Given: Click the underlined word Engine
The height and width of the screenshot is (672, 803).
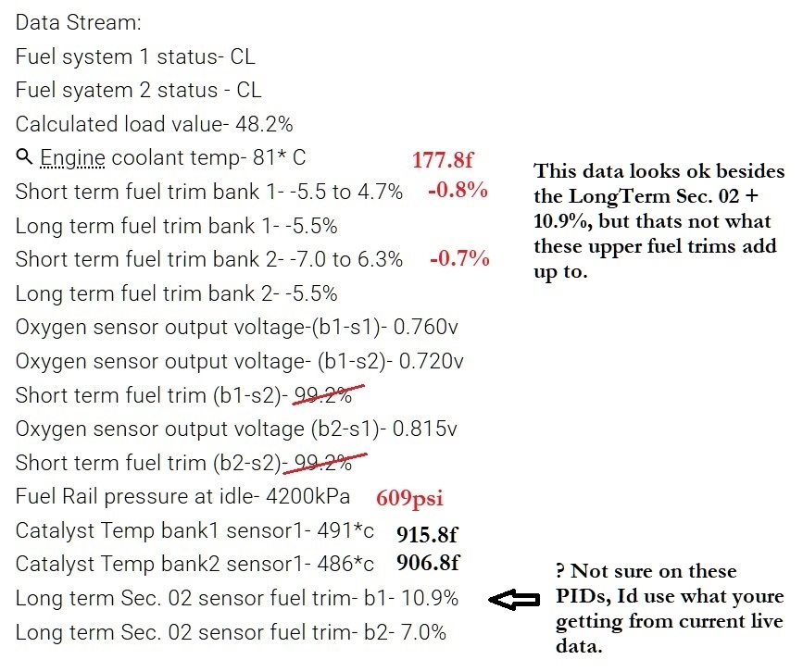Looking at the screenshot, I should tap(73, 158).
